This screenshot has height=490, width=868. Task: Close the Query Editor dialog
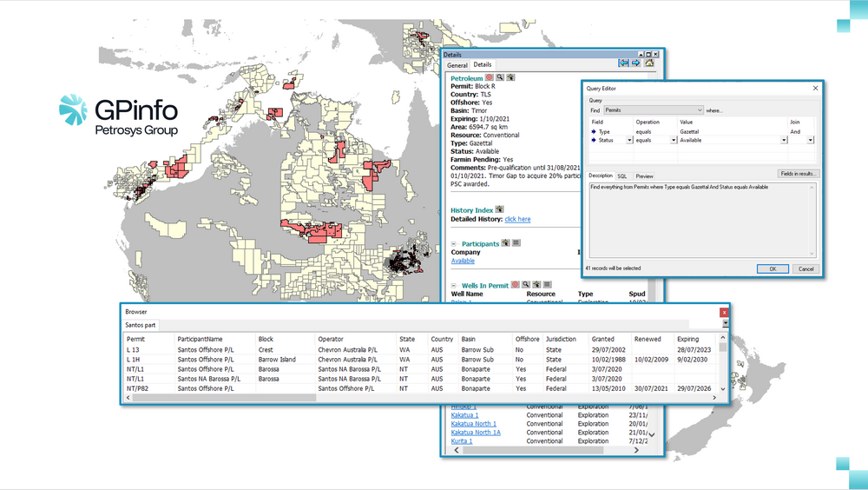[x=815, y=88]
